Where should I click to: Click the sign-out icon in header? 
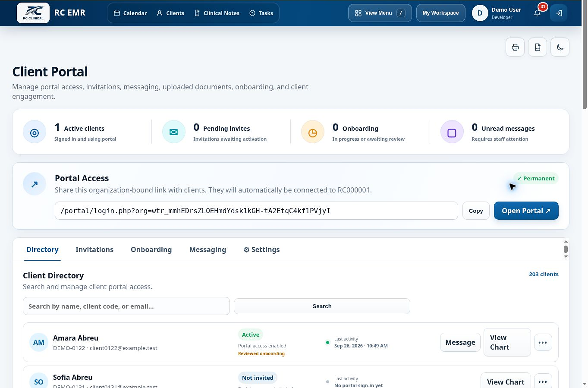559,13
